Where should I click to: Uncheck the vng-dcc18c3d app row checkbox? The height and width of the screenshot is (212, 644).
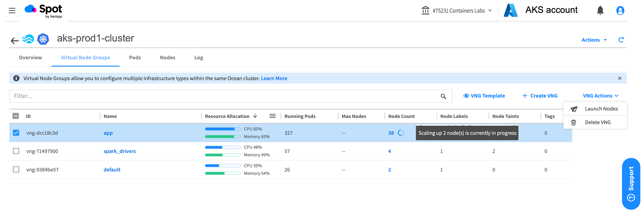point(16,133)
